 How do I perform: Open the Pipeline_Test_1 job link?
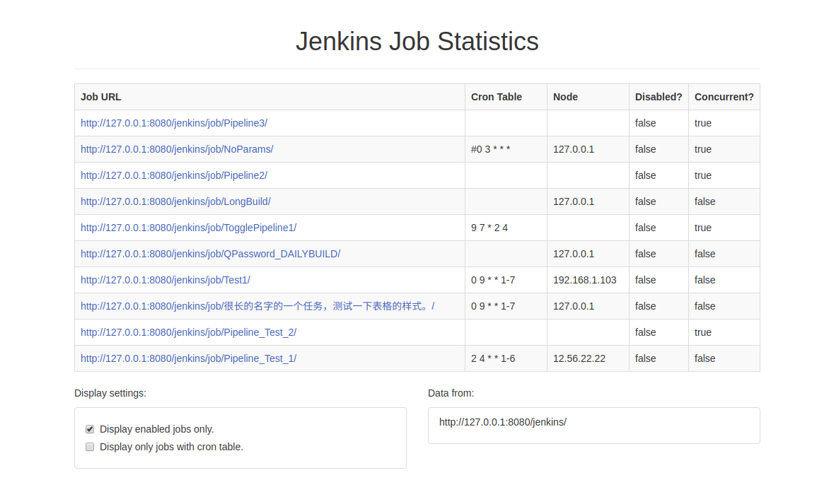pyautogui.click(x=188, y=358)
